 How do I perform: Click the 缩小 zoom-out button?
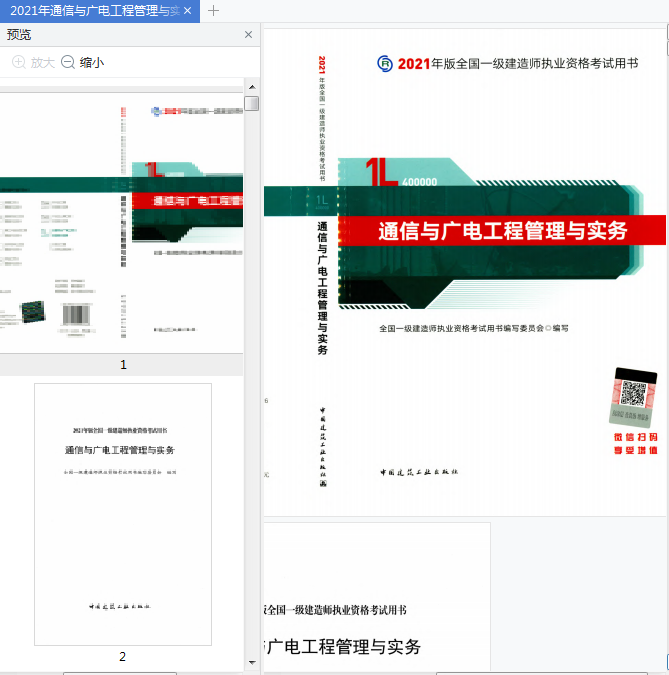(x=83, y=62)
